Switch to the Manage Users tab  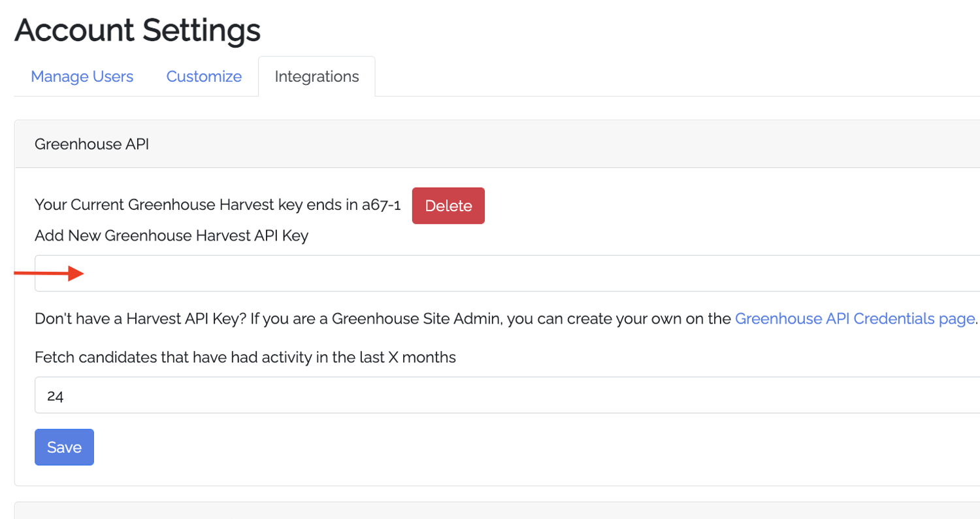(x=82, y=76)
